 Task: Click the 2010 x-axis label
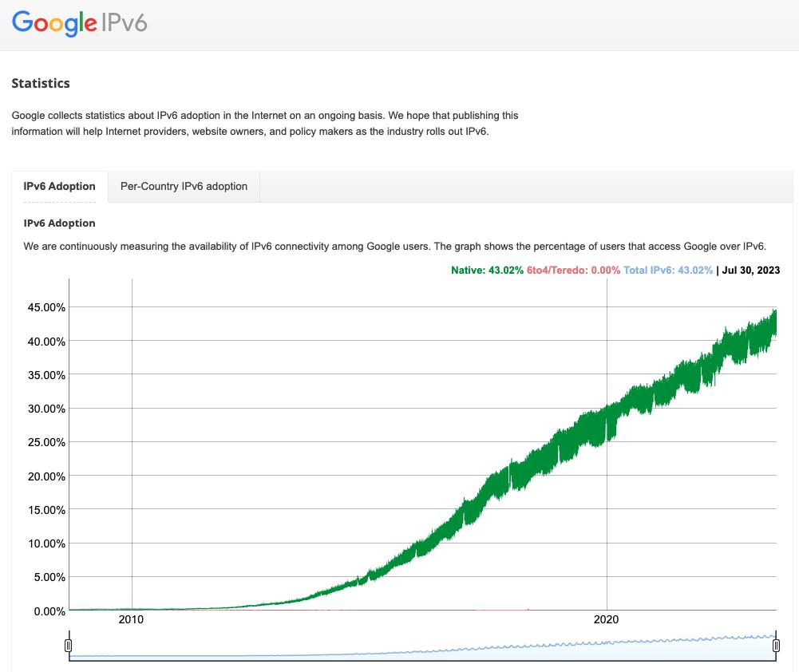click(x=131, y=619)
